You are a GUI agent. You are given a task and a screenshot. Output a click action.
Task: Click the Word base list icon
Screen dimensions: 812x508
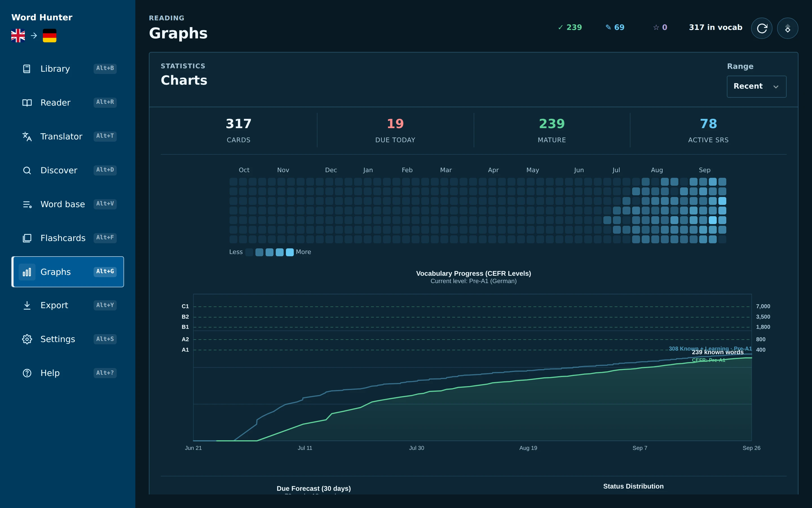[x=27, y=204]
